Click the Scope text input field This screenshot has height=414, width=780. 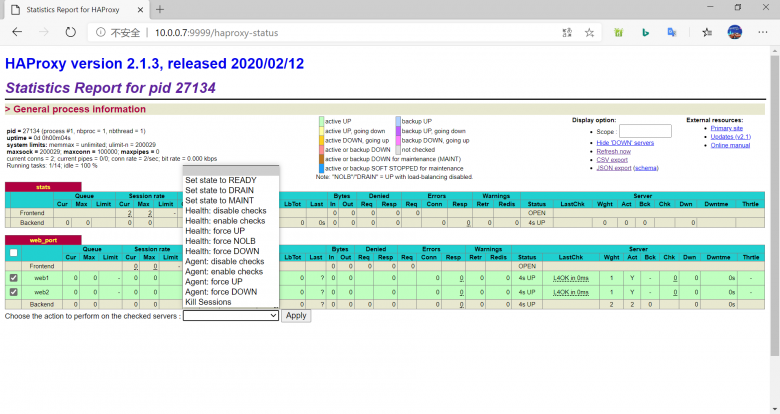click(x=645, y=131)
